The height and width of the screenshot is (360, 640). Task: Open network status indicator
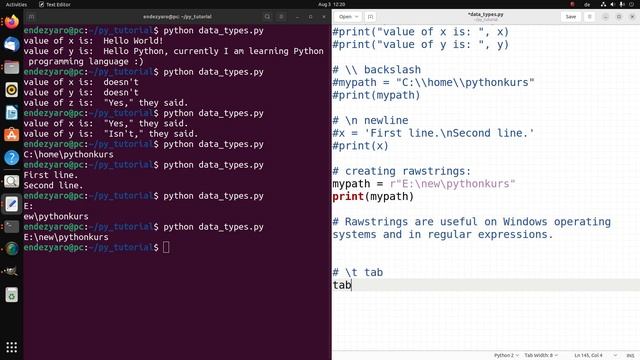point(603,4)
